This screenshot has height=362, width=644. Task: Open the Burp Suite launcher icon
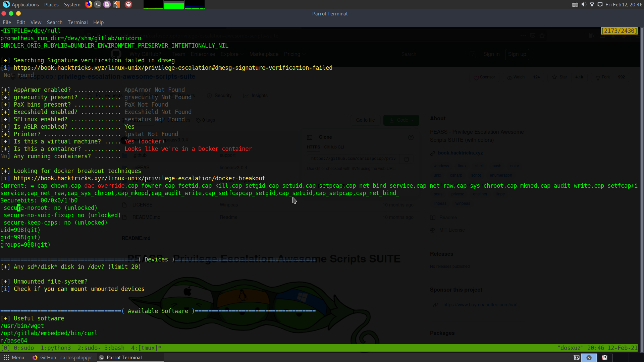[116, 4]
